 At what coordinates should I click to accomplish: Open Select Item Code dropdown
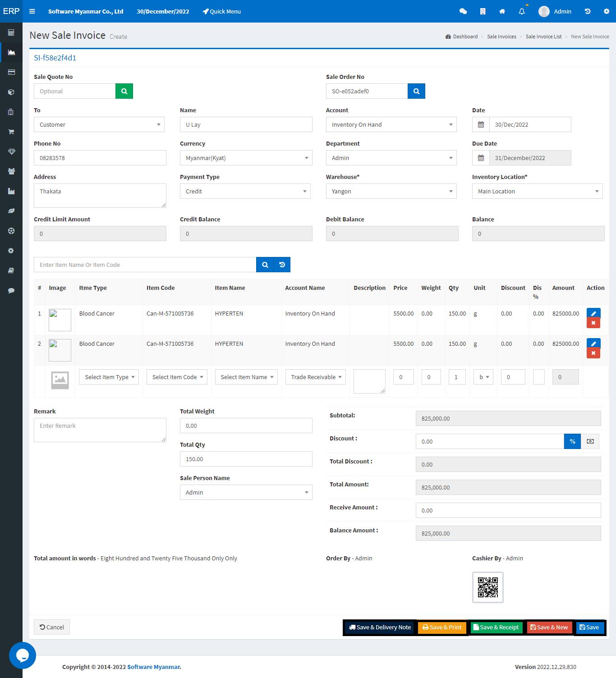click(x=177, y=377)
